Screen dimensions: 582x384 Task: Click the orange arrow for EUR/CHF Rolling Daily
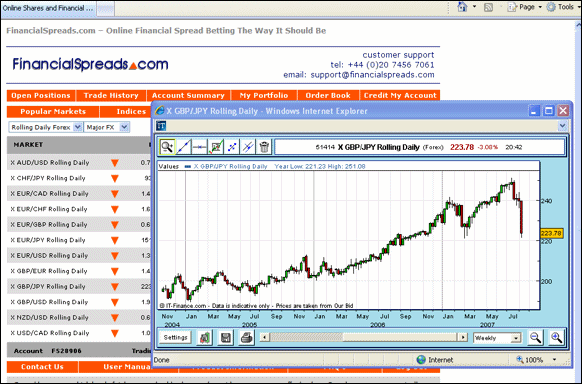[x=115, y=209]
